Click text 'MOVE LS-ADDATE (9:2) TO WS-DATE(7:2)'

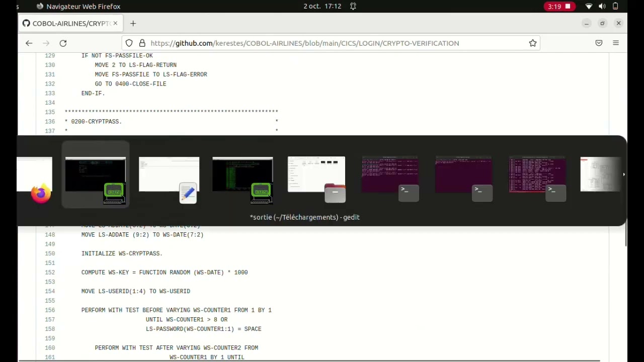point(142,235)
